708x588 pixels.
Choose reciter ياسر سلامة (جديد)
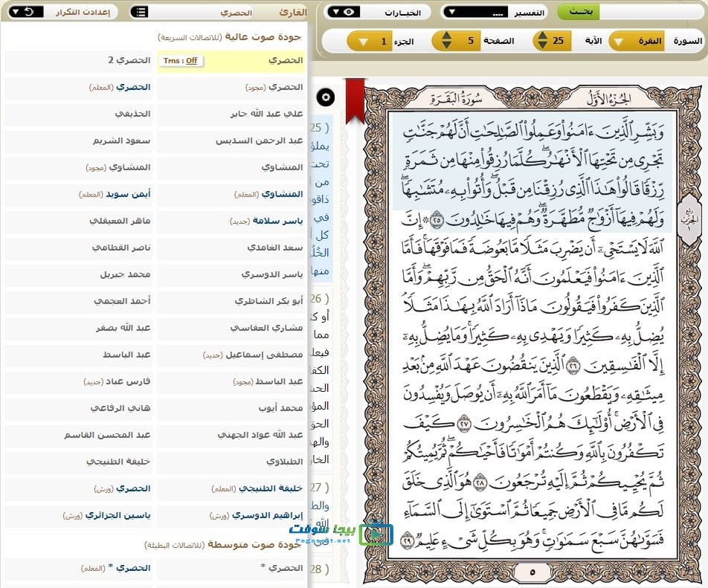tap(231, 221)
